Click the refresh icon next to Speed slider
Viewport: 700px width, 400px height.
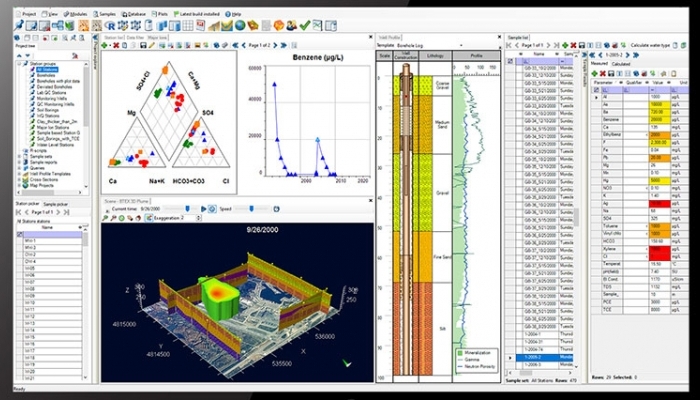pos(276,208)
